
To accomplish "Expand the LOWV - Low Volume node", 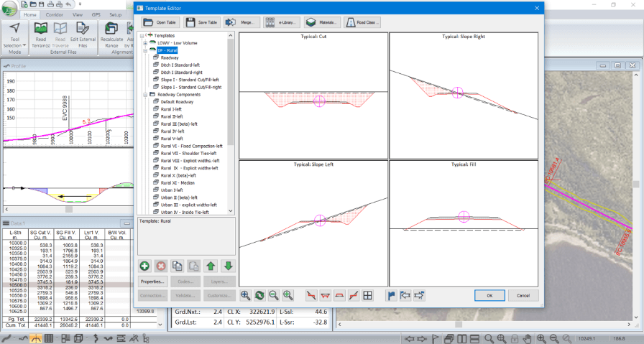I will click(x=144, y=44).
